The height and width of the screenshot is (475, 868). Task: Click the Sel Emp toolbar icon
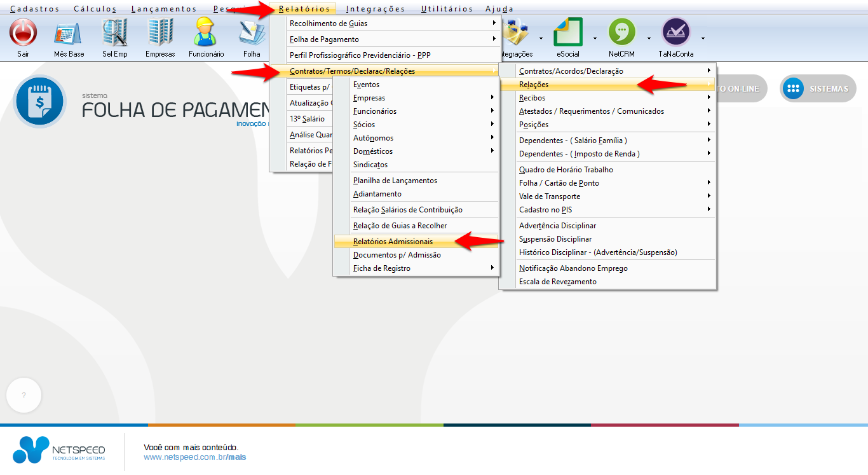[115, 33]
